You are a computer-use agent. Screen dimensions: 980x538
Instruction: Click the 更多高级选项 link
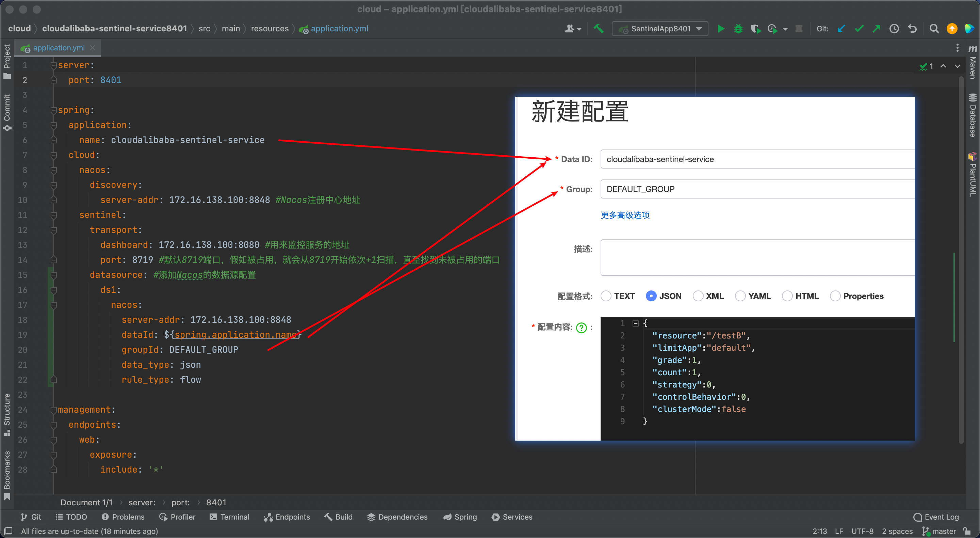click(625, 215)
